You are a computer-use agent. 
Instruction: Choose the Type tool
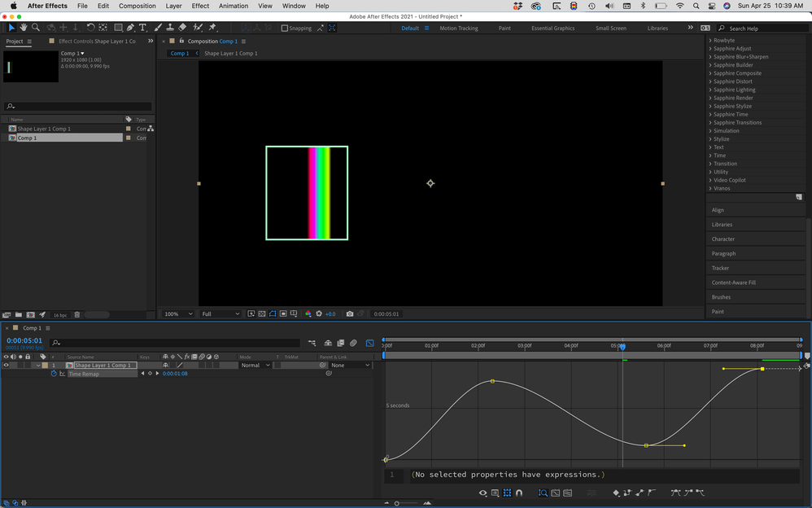[142, 28]
